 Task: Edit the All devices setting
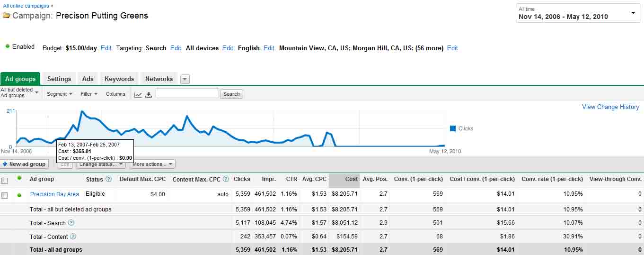(x=228, y=48)
